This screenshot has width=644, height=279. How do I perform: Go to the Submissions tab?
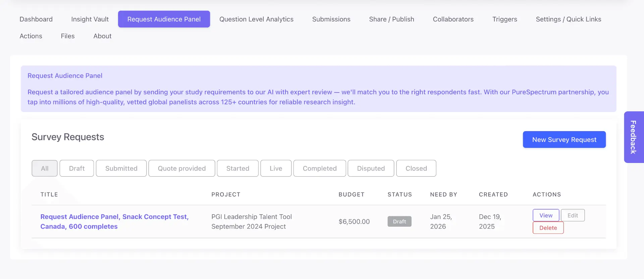[331, 19]
